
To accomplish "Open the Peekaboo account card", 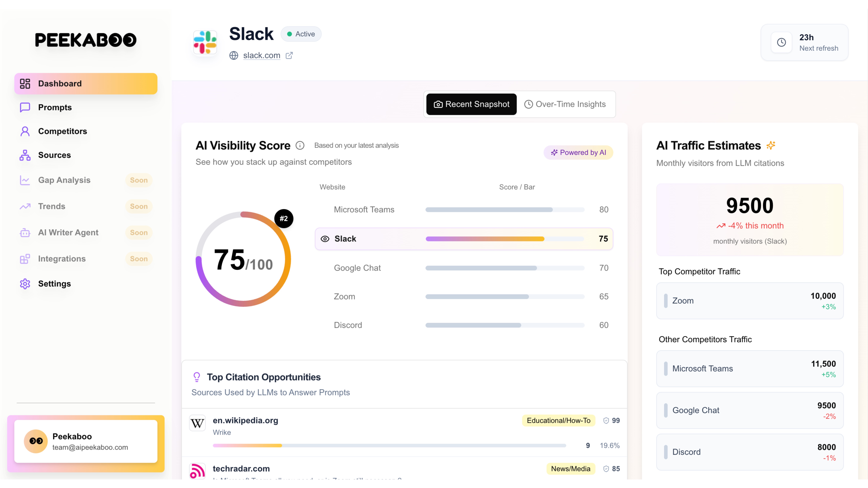I will coord(86,441).
